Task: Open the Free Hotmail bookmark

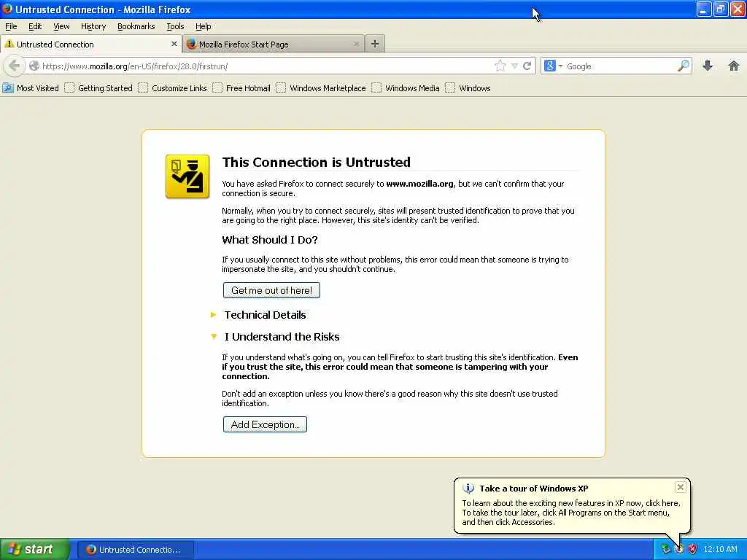Action: point(242,88)
